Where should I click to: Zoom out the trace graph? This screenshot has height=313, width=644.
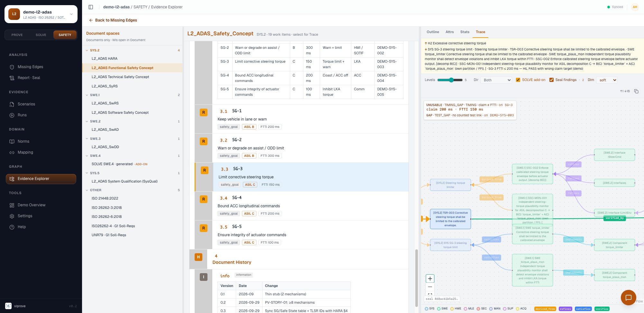coord(430,287)
